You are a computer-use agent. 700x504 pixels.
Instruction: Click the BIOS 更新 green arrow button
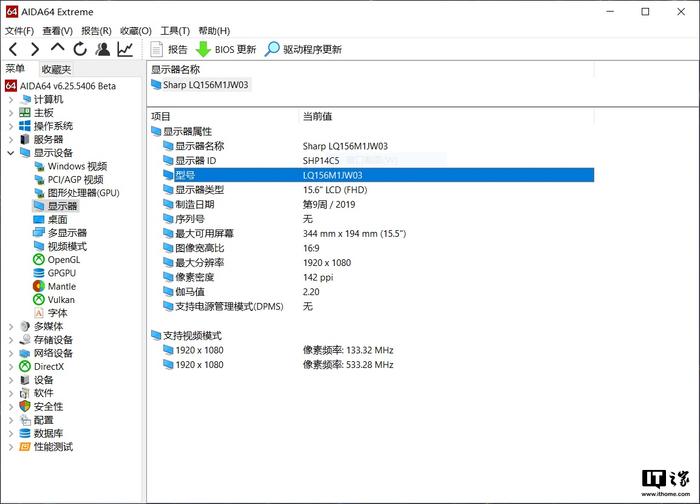point(226,49)
